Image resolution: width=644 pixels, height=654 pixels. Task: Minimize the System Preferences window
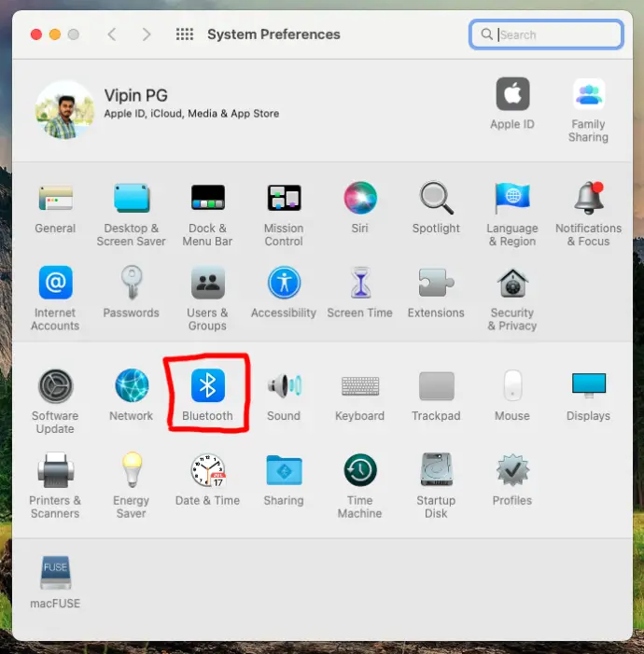[55, 35]
